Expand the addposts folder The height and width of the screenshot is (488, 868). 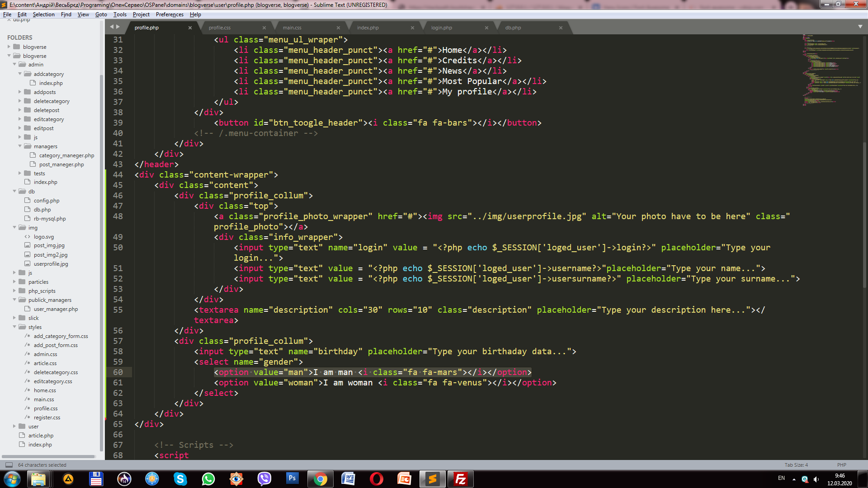(20, 92)
